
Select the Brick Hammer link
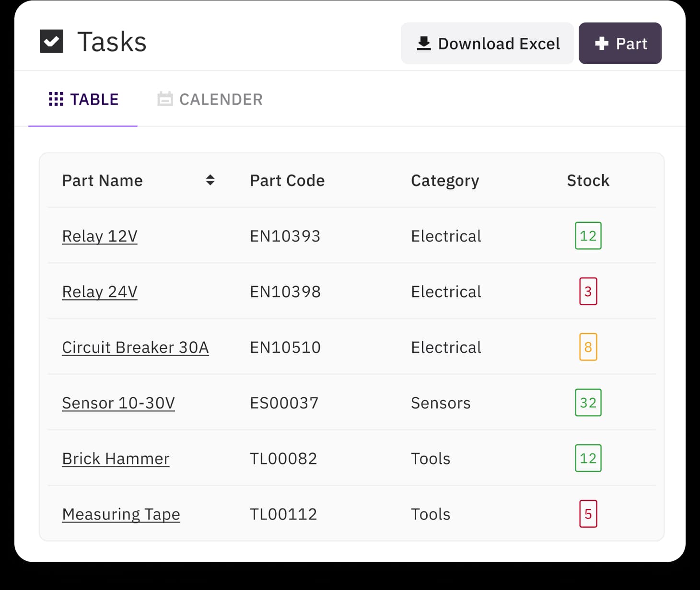tap(116, 458)
